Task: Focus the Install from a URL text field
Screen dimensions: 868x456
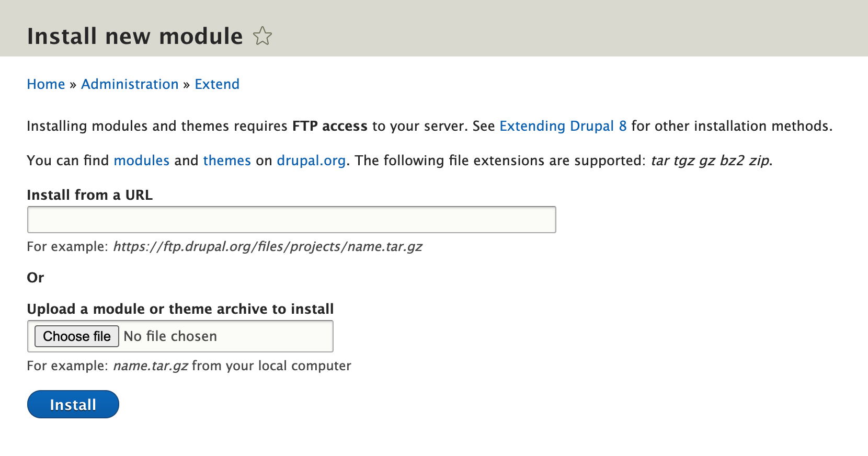Action: [x=291, y=219]
